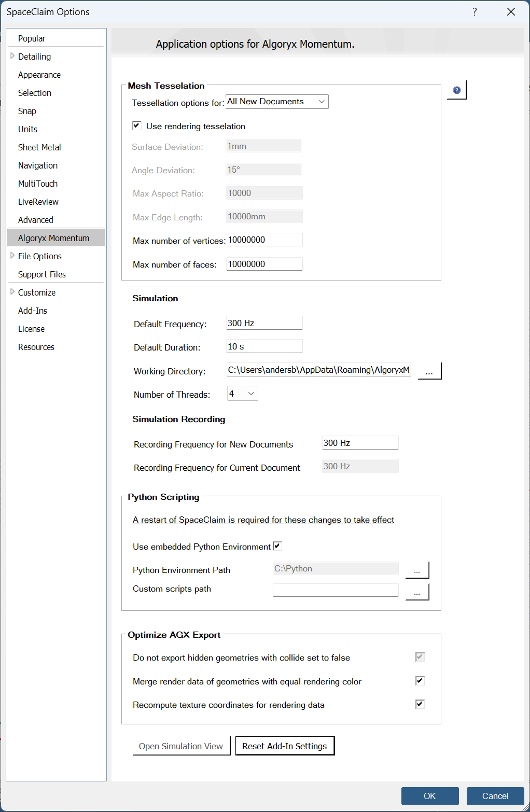
Task: Click Max number of vertices field
Action: point(264,240)
